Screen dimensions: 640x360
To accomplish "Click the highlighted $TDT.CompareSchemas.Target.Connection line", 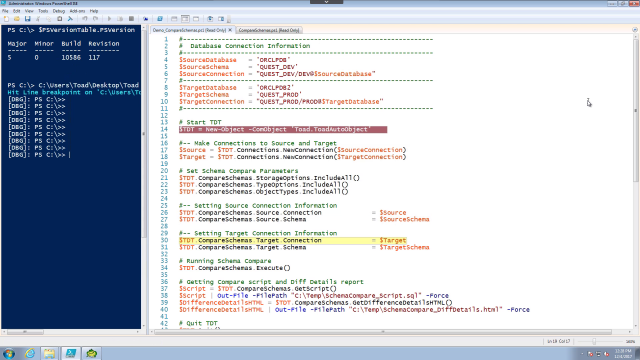I will tap(293, 240).
